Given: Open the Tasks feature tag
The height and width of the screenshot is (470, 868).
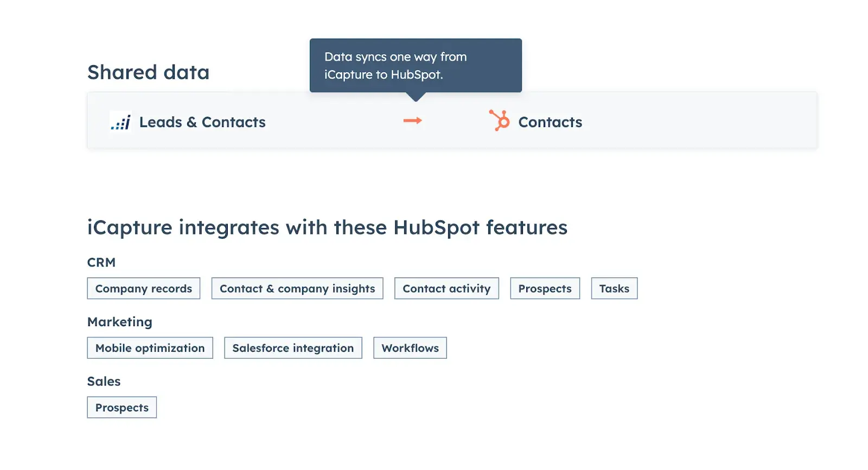Looking at the screenshot, I should click(x=614, y=288).
